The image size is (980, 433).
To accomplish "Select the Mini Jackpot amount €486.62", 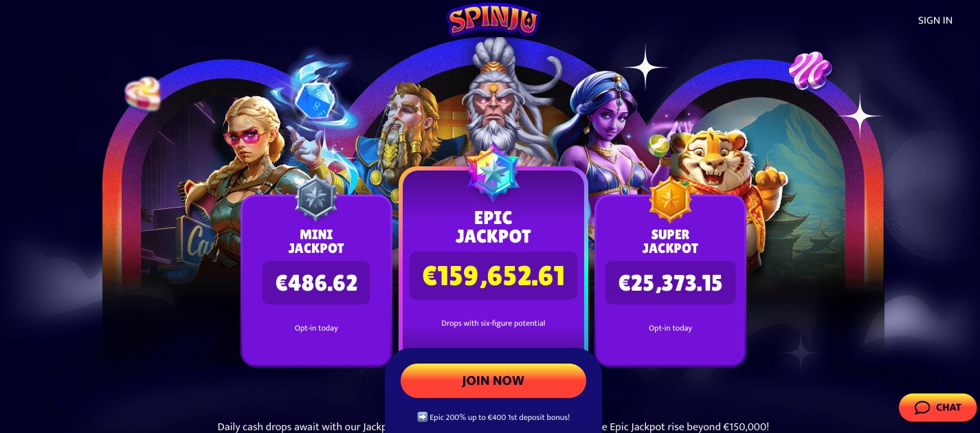I will (x=316, y=282).
